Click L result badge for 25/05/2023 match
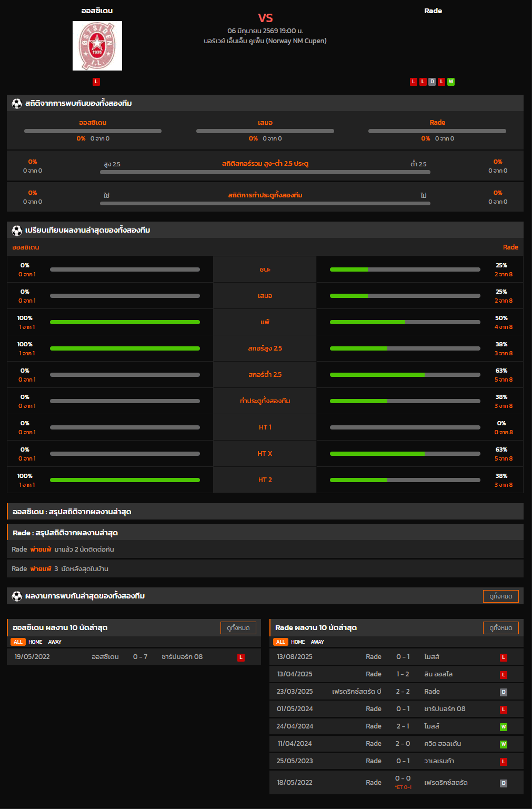532x809 pixels. 504,762
